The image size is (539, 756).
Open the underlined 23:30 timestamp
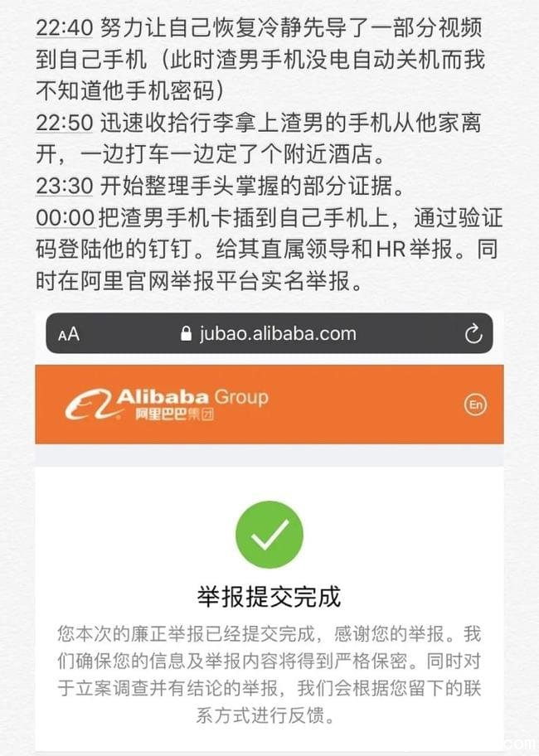click(x=64, y=187)
